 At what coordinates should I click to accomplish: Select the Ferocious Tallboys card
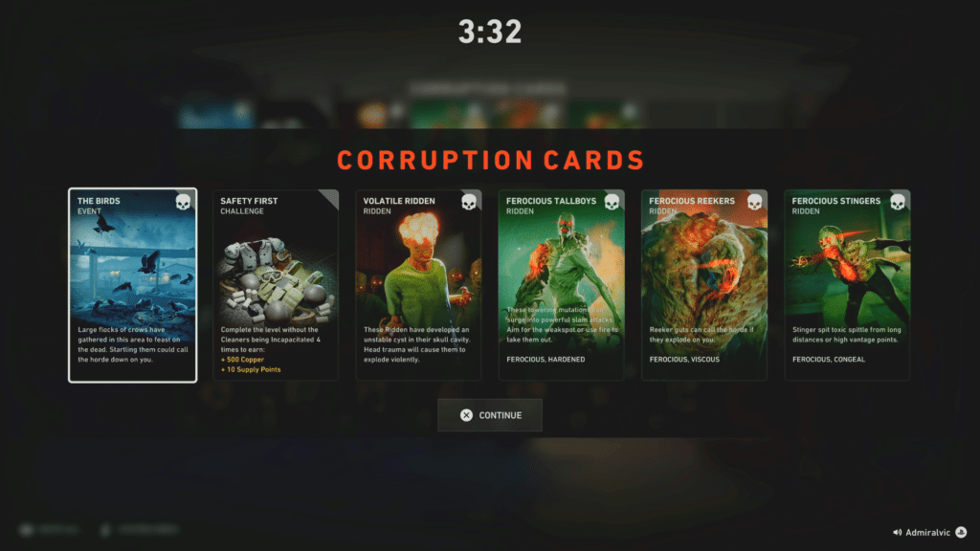(x=561, y=285)
